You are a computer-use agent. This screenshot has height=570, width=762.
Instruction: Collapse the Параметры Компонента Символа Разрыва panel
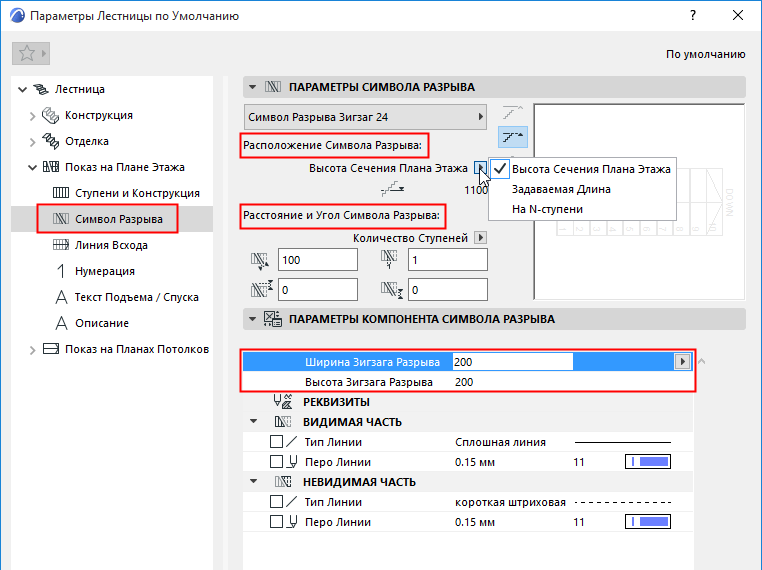pos(252,319)
